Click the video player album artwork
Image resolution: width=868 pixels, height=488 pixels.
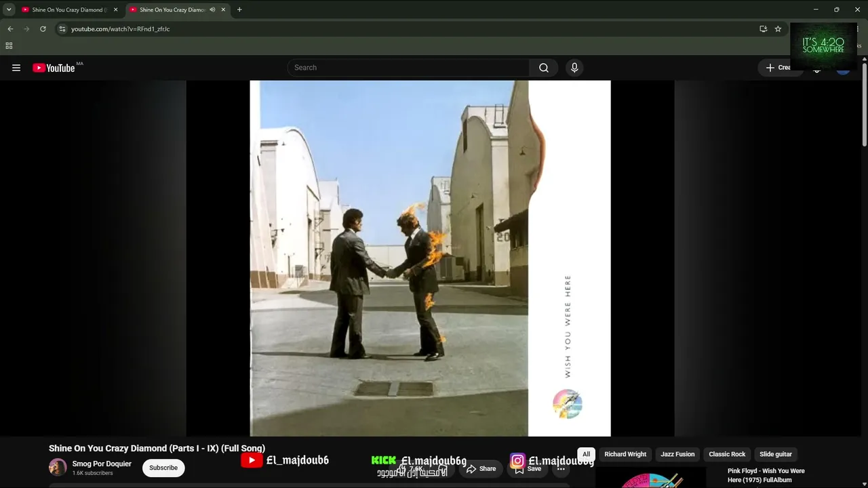click(x=430, y=258)
